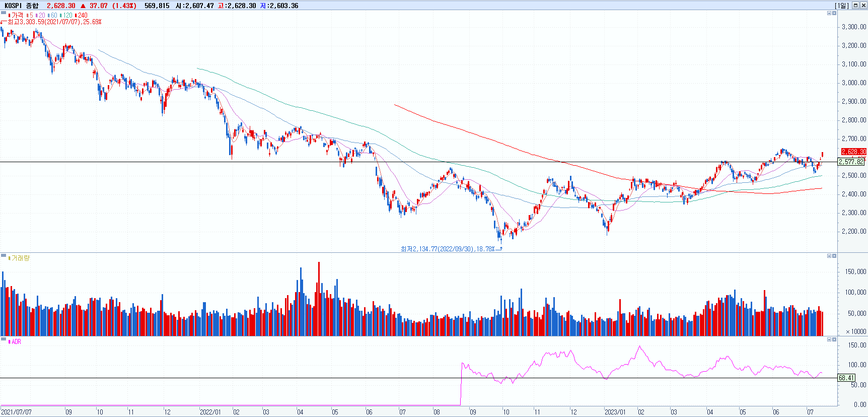This screenshot has width=868, height=417.
Task: Click the current index value 2,628.30
Action: [x=61, y=6]
